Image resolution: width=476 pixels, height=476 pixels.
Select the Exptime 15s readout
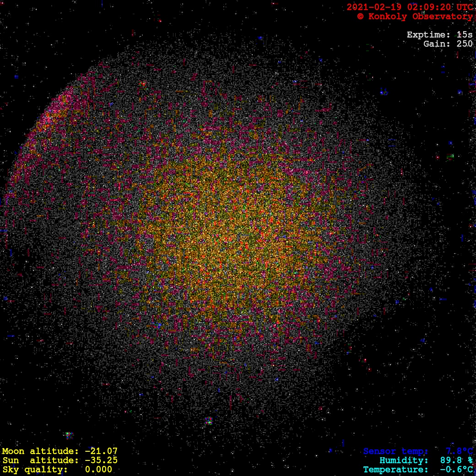tap(439, 35)
